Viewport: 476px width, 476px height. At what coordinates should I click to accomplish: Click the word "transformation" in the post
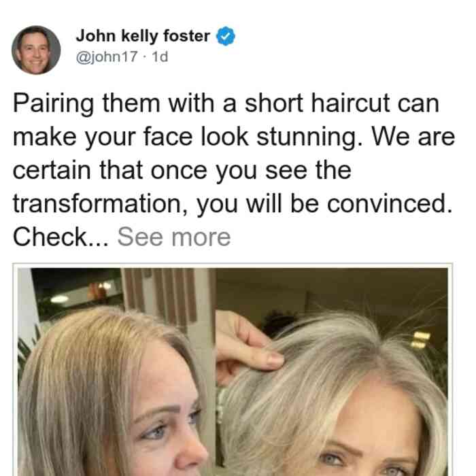click(98, 204)
